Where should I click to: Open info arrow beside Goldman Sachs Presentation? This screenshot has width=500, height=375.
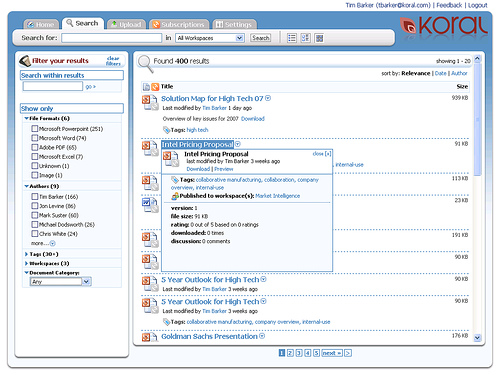tap(262, 336)
